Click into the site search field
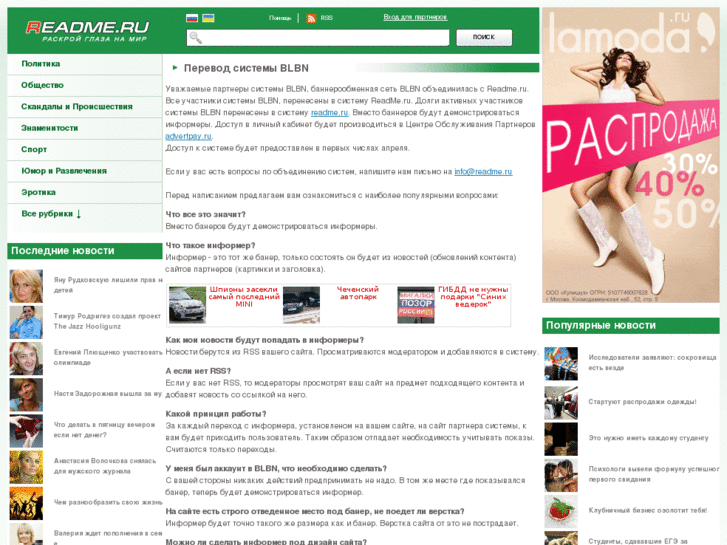The width and height of the screenshot is (727, 545). coord(318,38)
